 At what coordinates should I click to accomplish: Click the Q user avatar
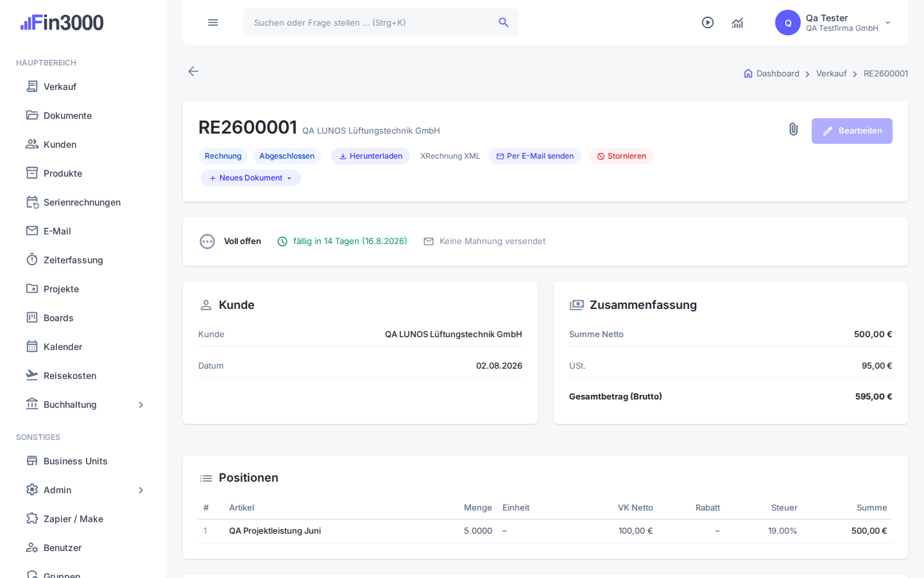pos(788,22)
